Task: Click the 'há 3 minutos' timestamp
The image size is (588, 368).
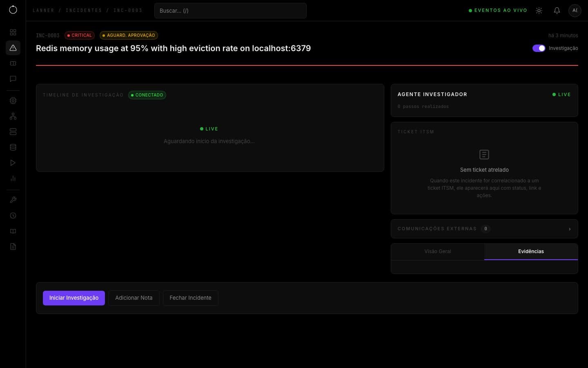Action: pos(563,36)
